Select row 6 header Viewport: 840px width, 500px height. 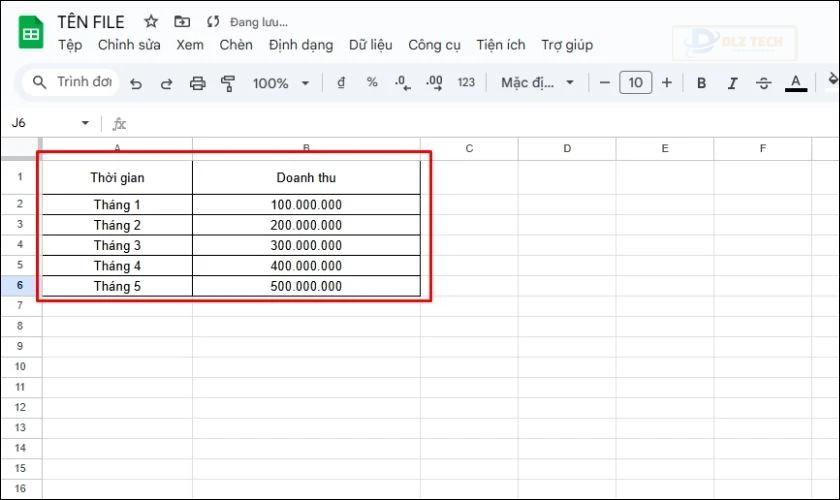pos(20,285)
